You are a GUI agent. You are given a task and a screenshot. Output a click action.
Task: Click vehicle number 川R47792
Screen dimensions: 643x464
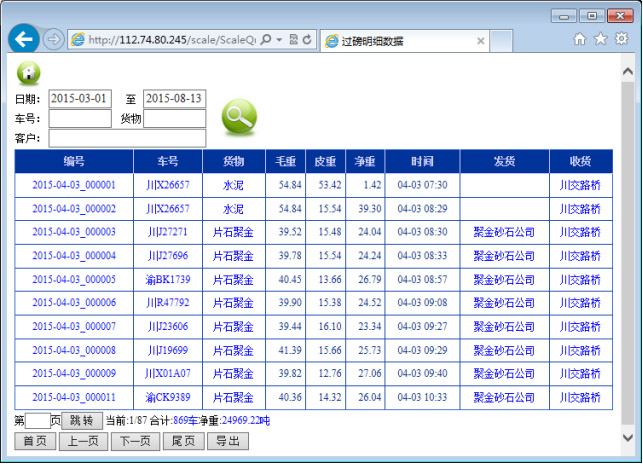click(168, 302)
